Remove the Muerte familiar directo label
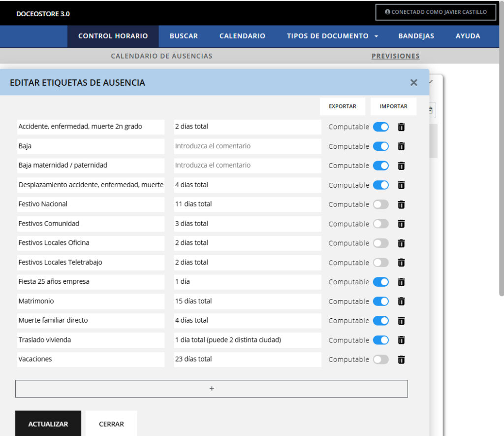504x436 pixels. point(401,321)
